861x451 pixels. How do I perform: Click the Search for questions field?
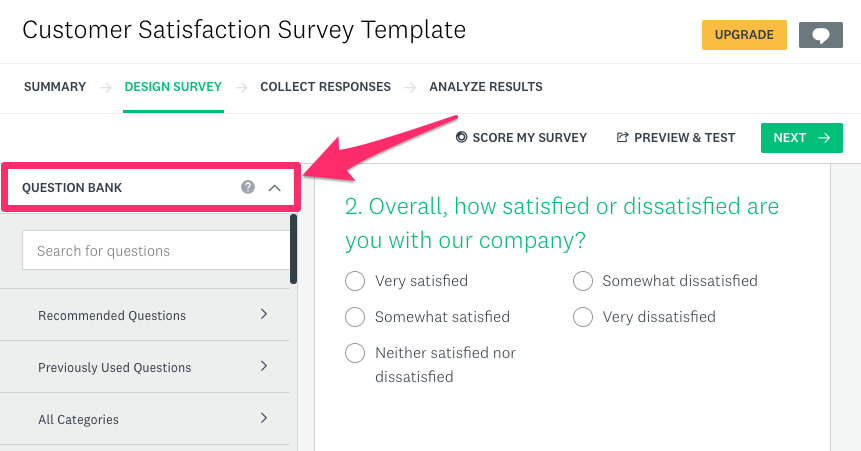(156, 250)
